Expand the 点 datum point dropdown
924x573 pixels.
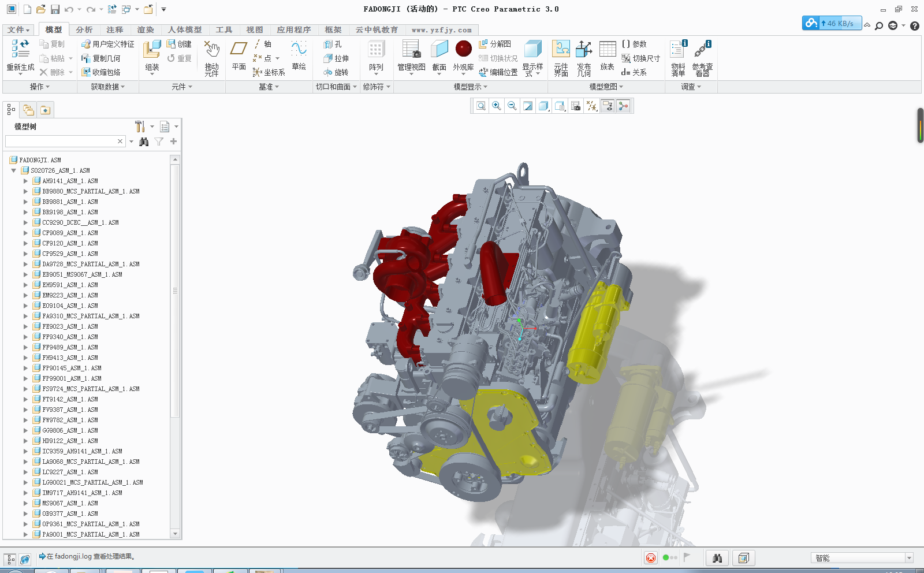276,58
